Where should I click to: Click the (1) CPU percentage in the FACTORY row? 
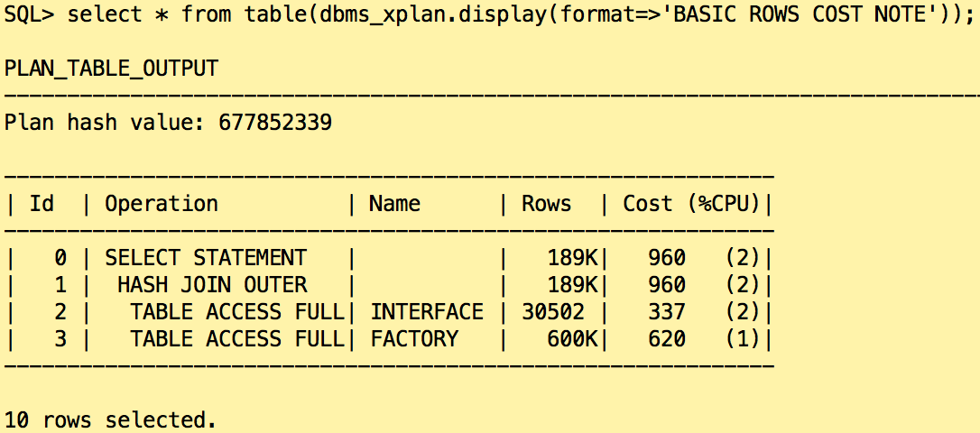743,338
